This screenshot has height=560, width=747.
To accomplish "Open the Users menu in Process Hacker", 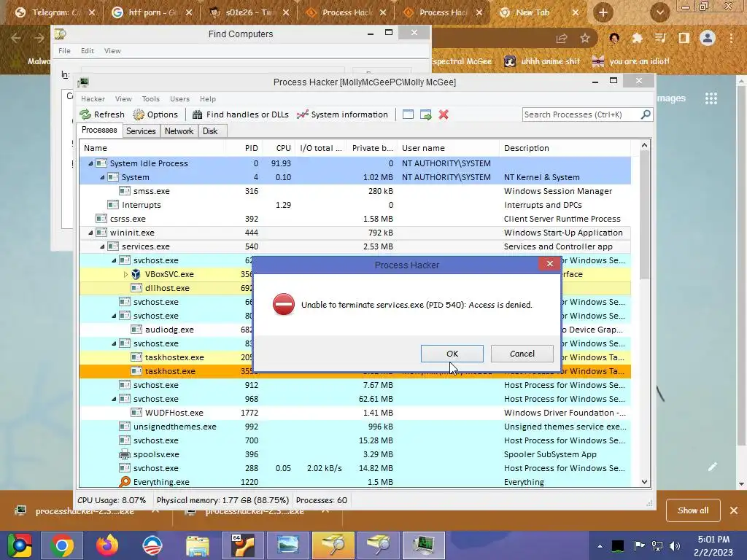I will click(179, 98).
